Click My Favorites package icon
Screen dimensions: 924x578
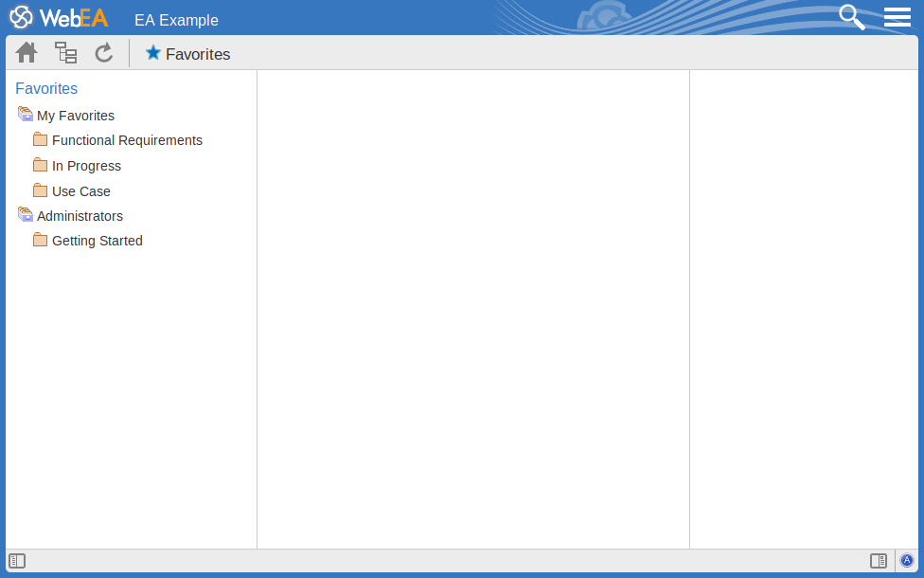pyautogui.click(x=26, y=114)
